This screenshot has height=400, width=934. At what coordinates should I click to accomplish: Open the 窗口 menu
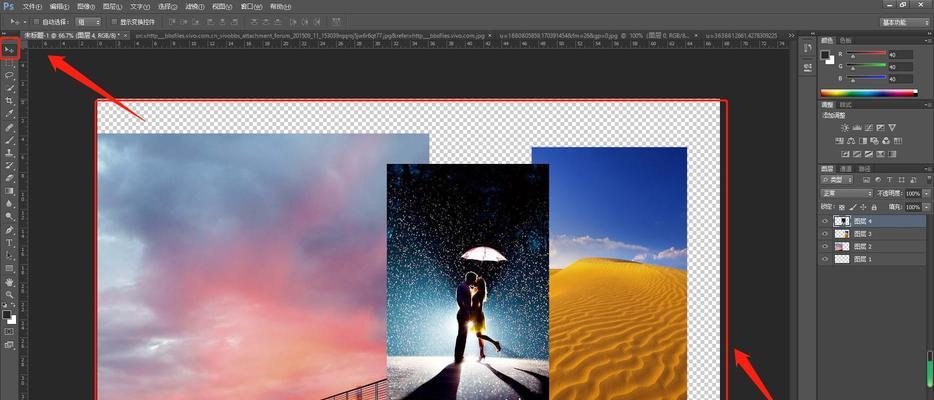(x=250, y=7)
